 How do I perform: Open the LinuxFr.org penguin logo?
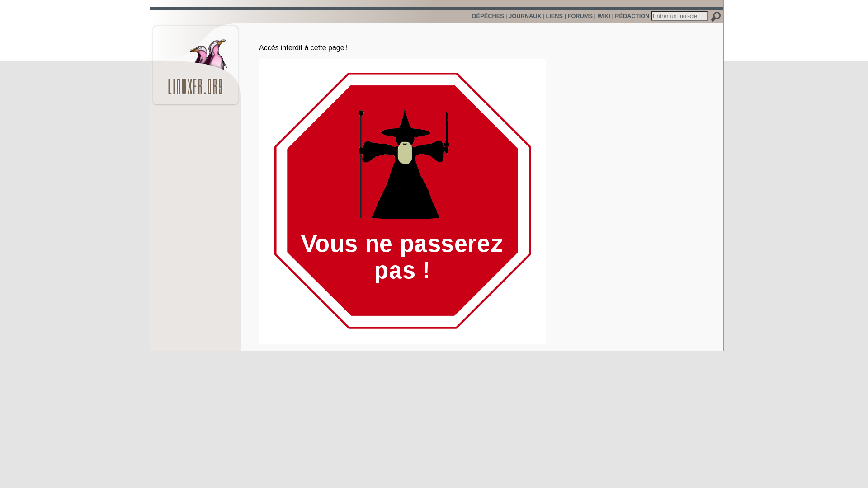click(x=195, y=66)
